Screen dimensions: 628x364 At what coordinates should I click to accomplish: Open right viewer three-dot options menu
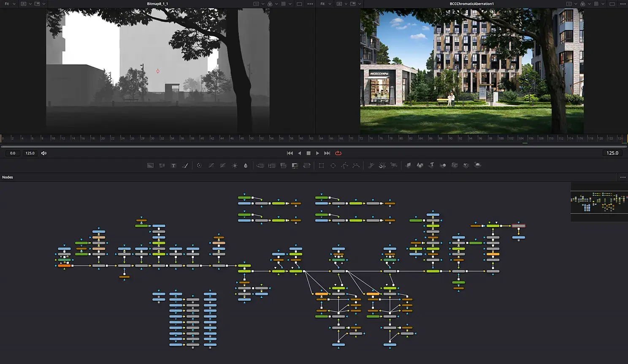click(x=623, y=4)
